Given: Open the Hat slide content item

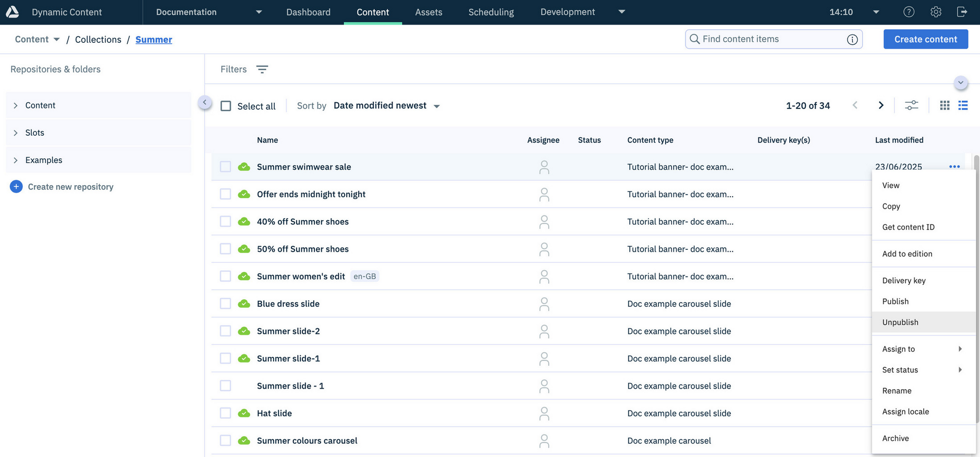Looking at the screenshot, I should coord(274,413).
